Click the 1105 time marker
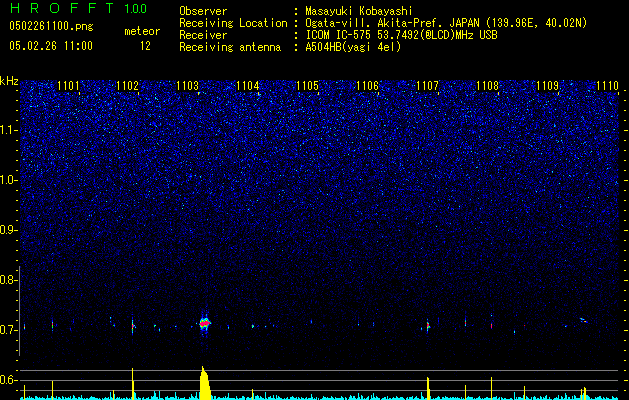 coord(307,86)
